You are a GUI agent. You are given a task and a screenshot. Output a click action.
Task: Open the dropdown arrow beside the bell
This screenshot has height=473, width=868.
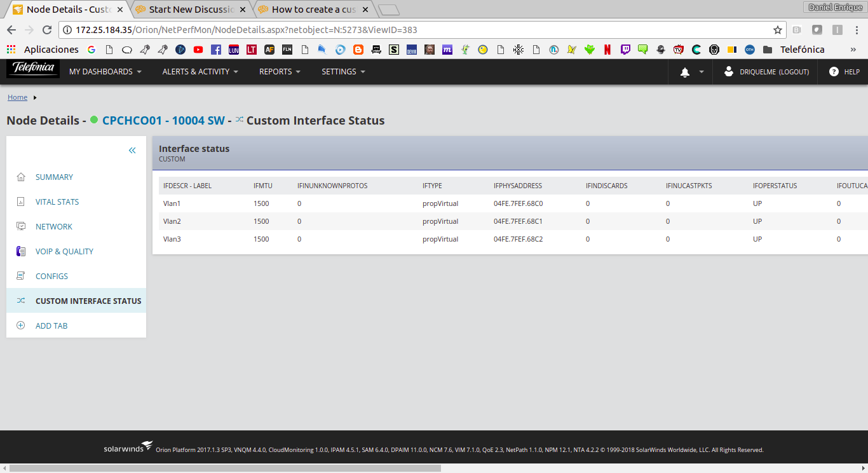point(702,72)
